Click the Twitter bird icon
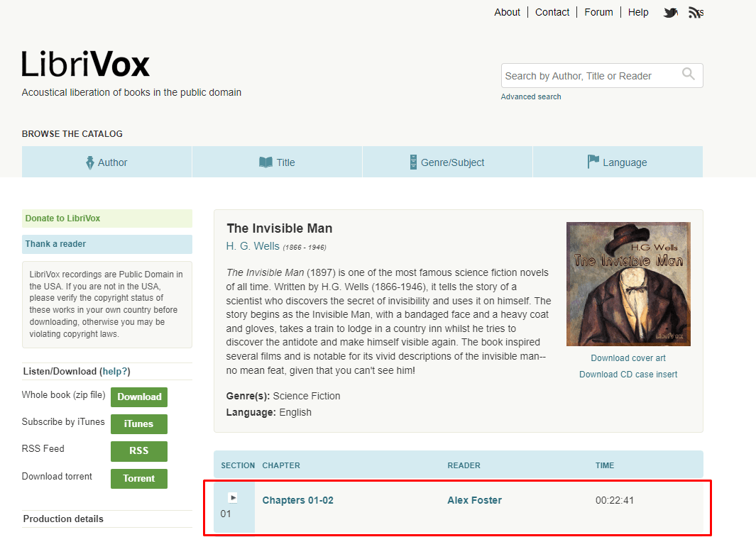Viewport: 756px width, 537px height. pyautogui.click(x=670, y=13)
